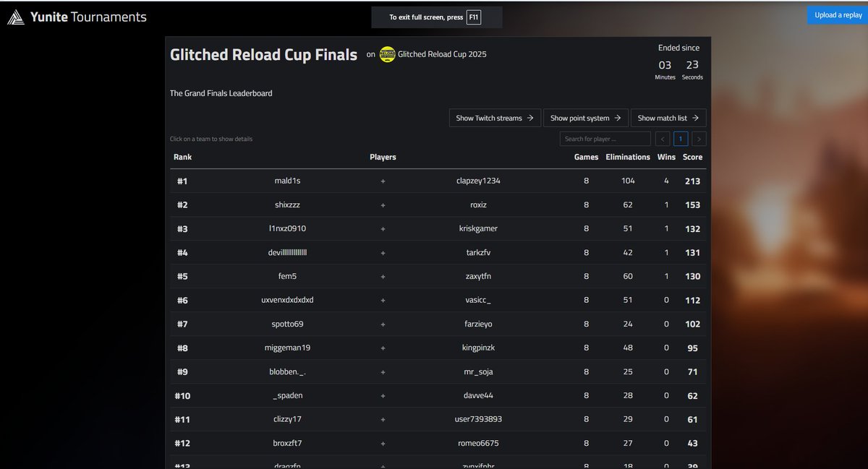Image resolution: width=868 pixels, height=469 pixels.
Task: Click The Grand Finals Leaderboard text
Action: point(221,93)
